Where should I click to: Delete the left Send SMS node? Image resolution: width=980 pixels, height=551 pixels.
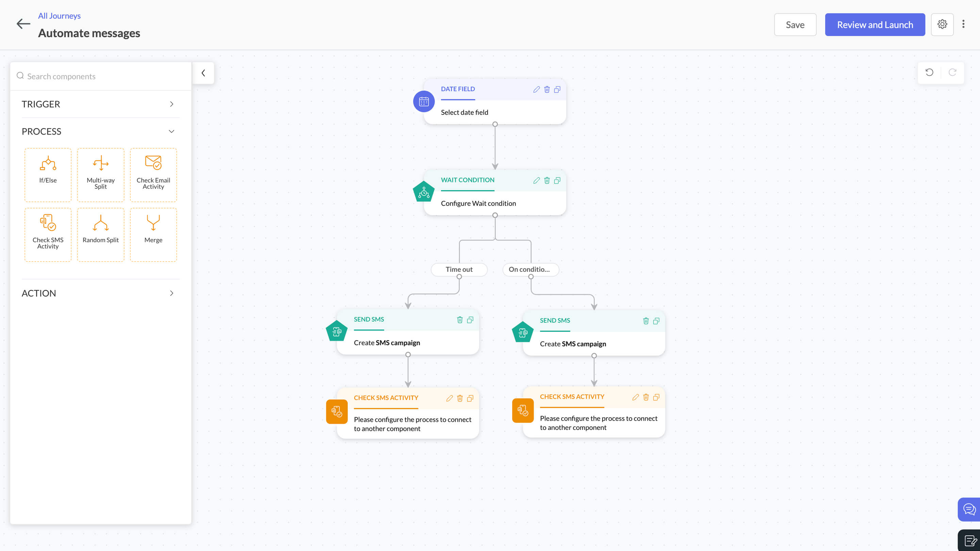click(460, 320)
